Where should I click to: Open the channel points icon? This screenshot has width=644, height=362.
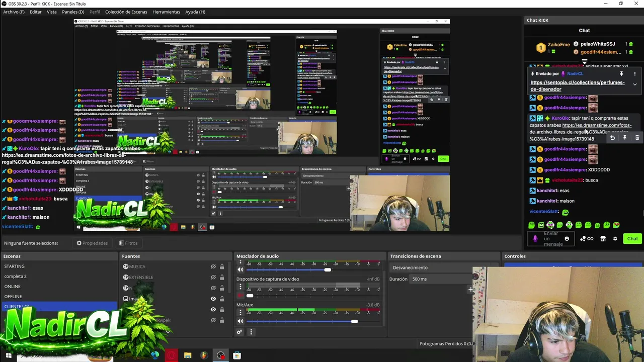(586, 238)
